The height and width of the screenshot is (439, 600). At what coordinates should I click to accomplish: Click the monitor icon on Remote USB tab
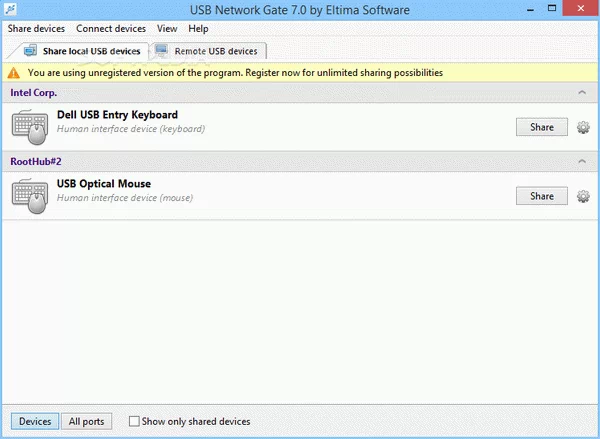pyautogui.click(x=163, y=51)
